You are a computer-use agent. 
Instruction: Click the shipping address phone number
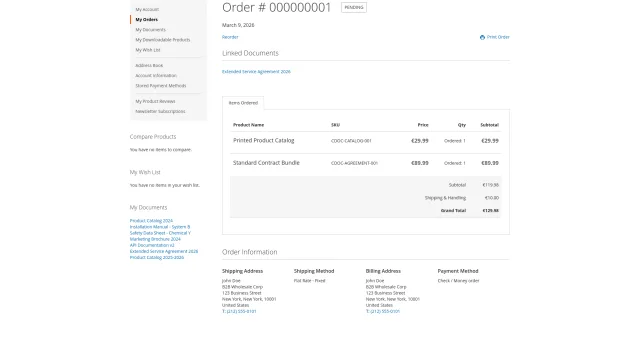point(239,311)
